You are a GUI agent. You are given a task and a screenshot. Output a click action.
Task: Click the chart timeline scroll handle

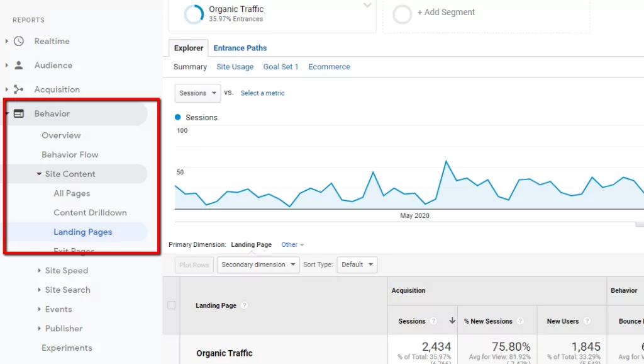coord(640,224)
